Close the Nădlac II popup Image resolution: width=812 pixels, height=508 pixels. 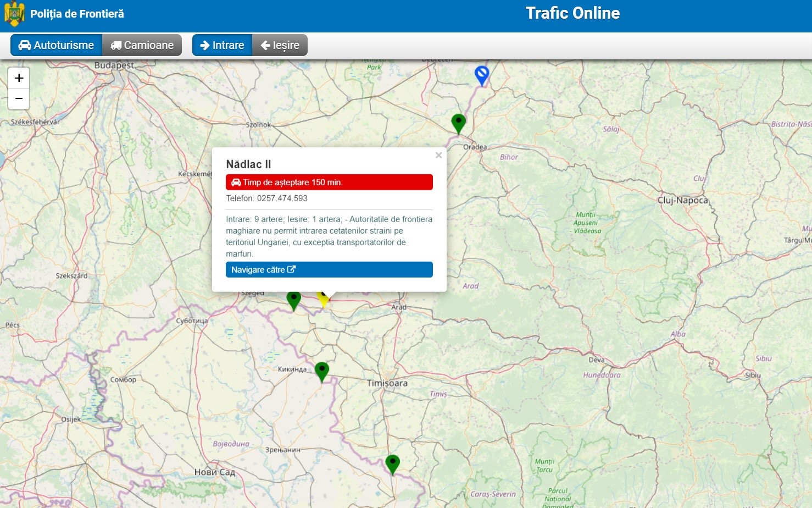click(x=438, y=156)
